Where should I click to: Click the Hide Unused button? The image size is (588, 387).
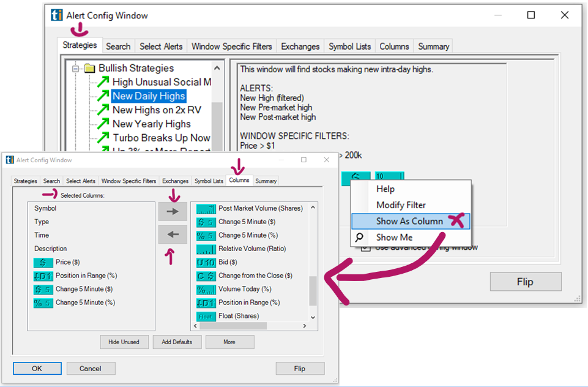click(x=124, y=342)
